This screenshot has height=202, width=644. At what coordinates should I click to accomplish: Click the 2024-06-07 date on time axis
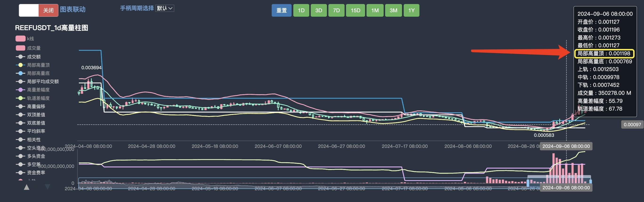(x=278, y=146)
